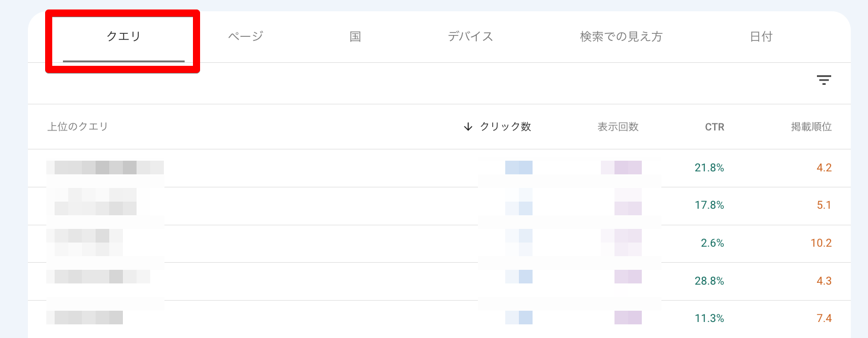Open the 検索での見え方 tab
This screenshot has height=338, width=868.
pyautogui.click(x=621, y=37)
